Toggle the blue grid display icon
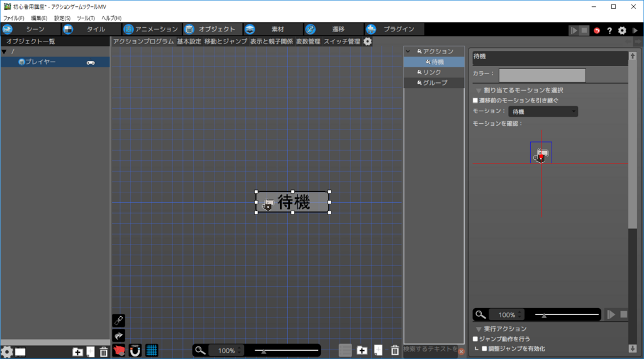This screenshot has width=644, height=359. (152, 350)
